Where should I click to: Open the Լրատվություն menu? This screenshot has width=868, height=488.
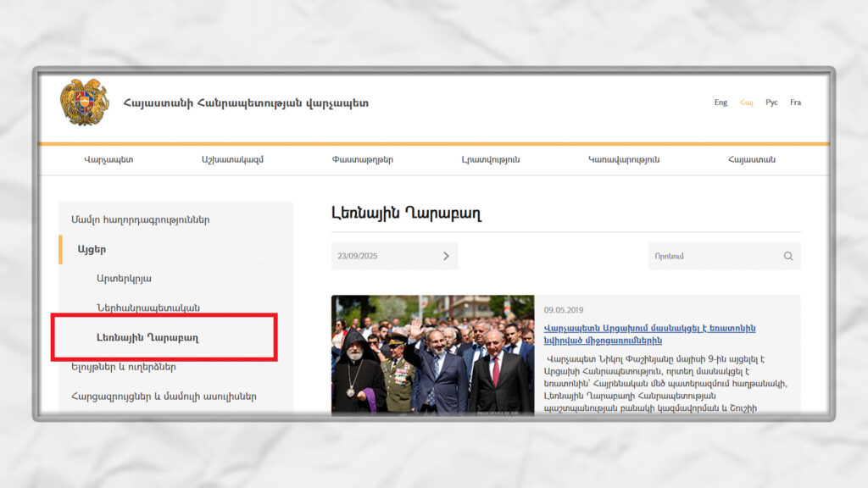pos(491,160)
